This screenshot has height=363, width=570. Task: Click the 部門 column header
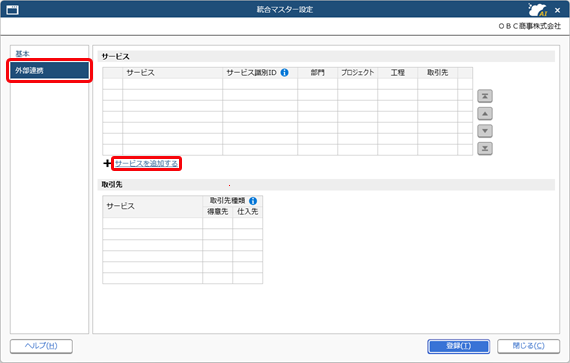click(317, 73)
